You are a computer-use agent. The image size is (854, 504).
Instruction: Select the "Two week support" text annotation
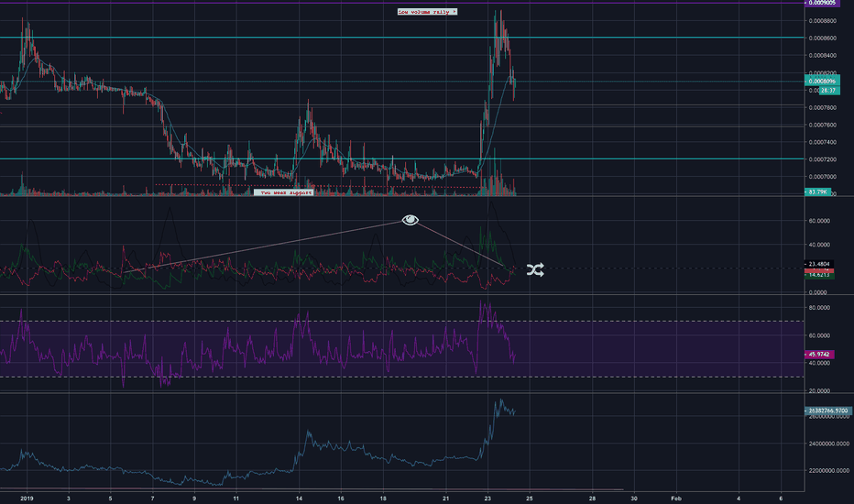click(284, 192)
